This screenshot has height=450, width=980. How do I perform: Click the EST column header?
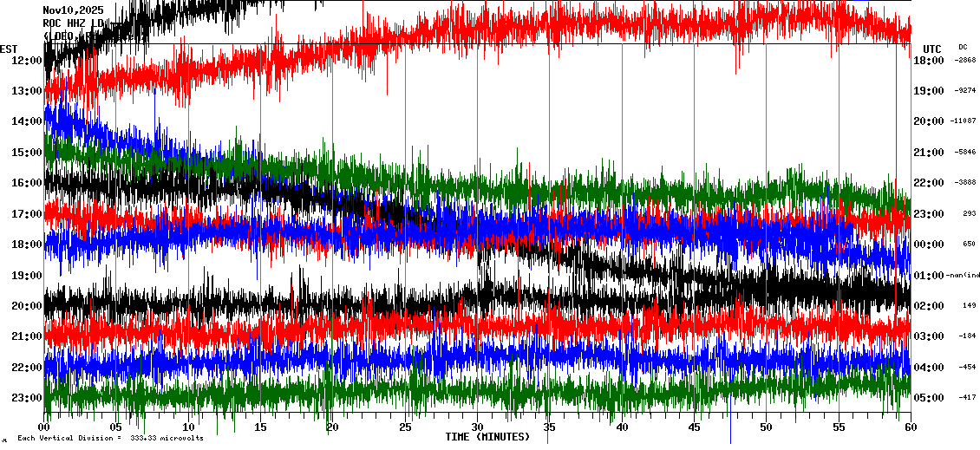pos(9,49)
